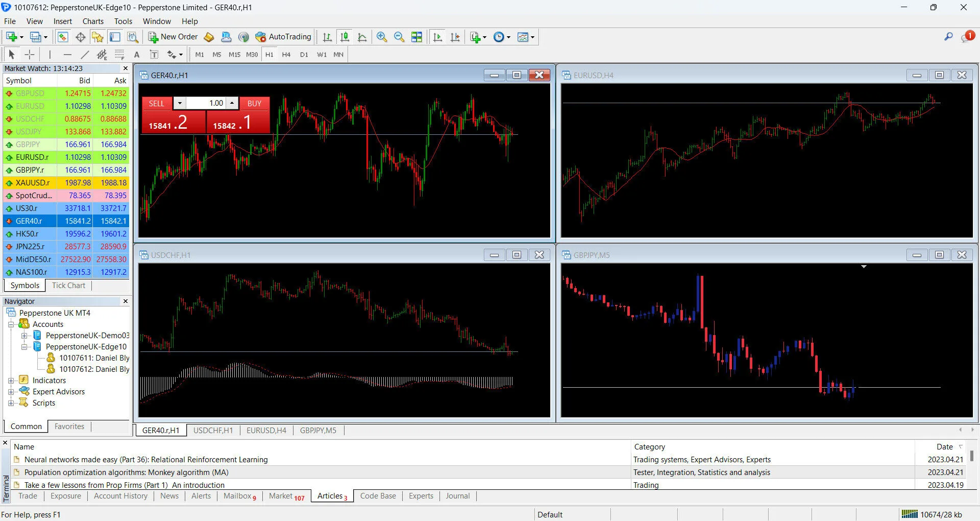Click the New Order button
Screen dimensions: 980x521
[173, 37]
